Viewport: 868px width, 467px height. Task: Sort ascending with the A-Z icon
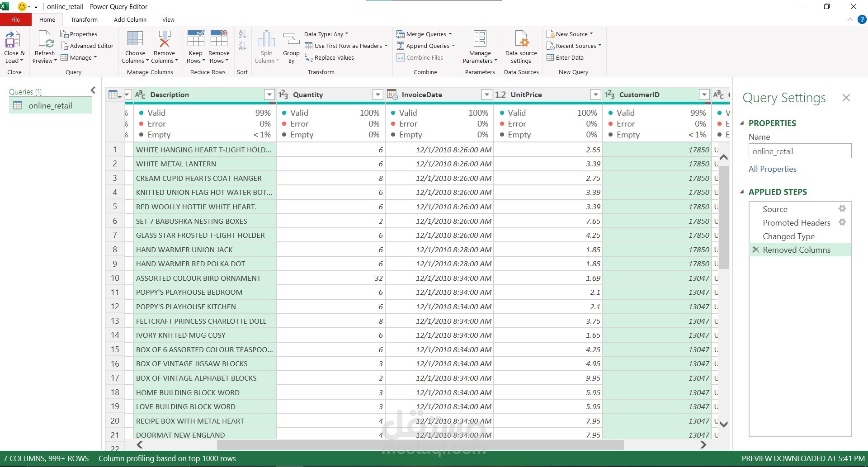point(243,34)
